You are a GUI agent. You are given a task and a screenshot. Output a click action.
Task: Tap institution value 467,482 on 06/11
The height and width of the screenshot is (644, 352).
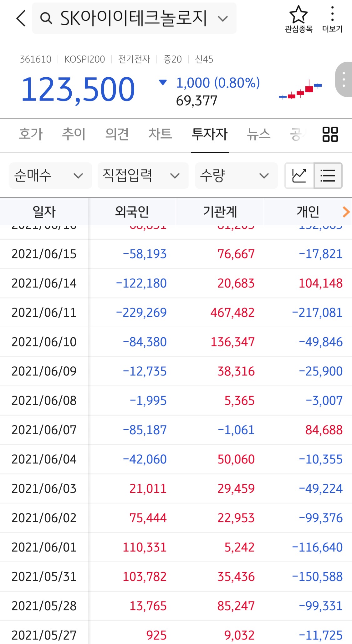[x=232, y=312]
